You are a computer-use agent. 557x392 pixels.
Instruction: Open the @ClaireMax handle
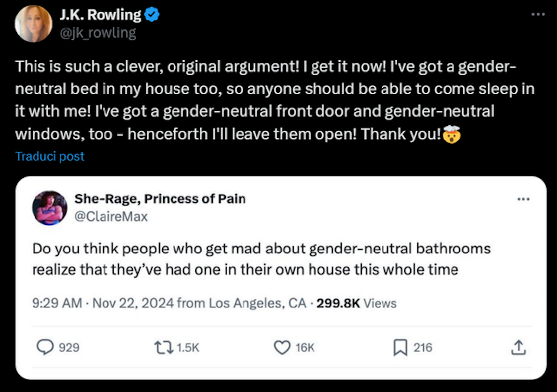tap(111, 217)
